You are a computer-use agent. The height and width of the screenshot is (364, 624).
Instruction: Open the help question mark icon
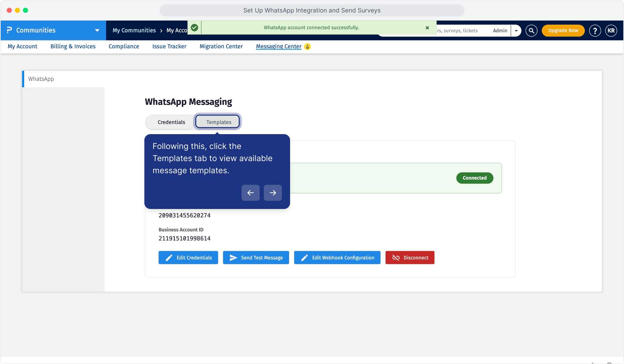click(x=595, y=31)
